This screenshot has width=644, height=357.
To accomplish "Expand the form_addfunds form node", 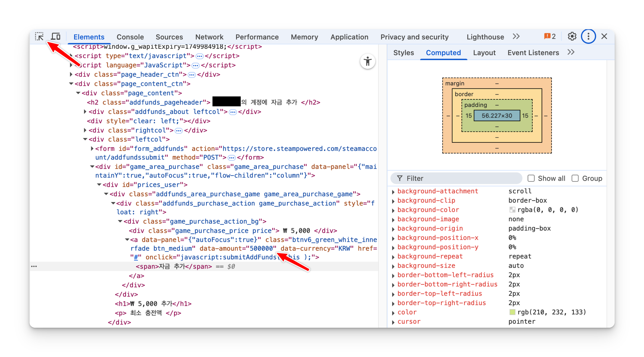I will point(92,149).
